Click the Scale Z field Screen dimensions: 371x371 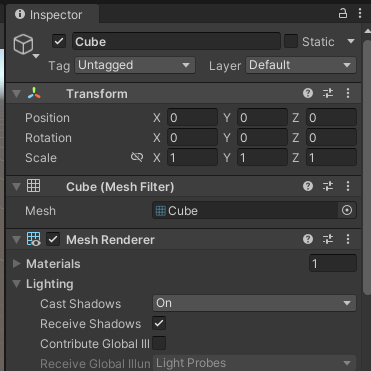(x=331, y=157)
